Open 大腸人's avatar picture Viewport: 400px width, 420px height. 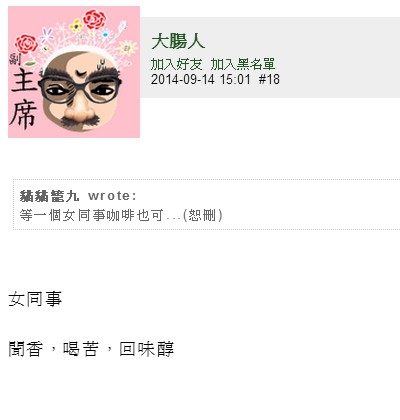pyautogui.click(x=74, y=72)
